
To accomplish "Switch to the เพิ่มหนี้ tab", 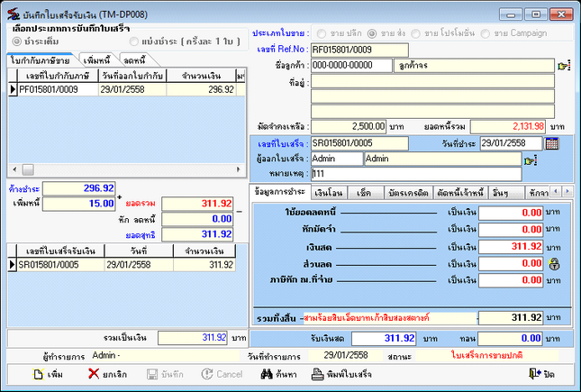I will [x=96, y=60].
